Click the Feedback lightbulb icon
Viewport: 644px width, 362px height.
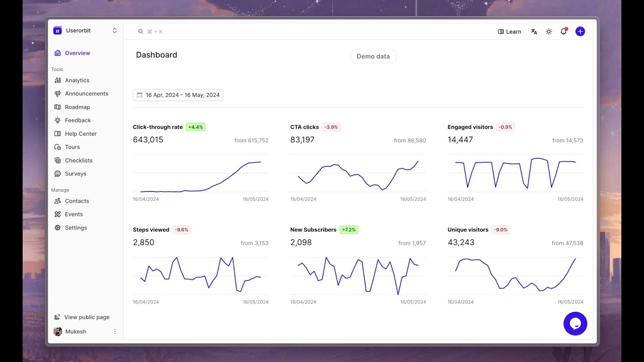pos(57,120)
